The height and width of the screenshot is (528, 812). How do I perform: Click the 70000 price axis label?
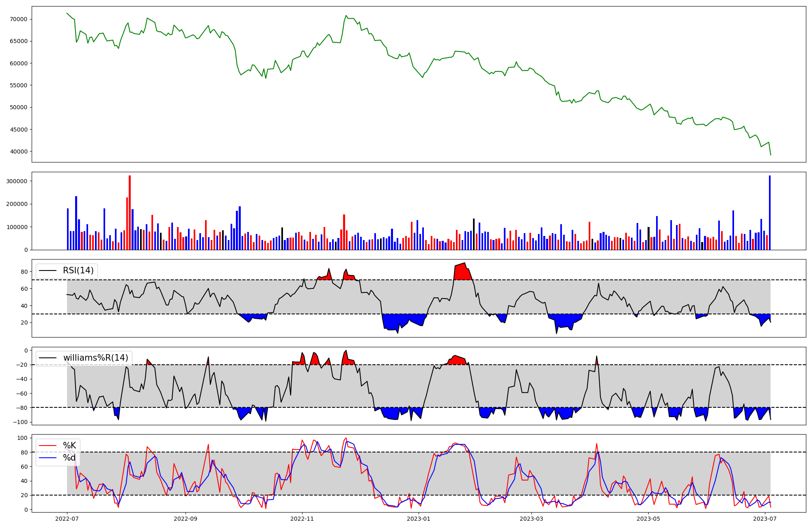tap(18, 19)
